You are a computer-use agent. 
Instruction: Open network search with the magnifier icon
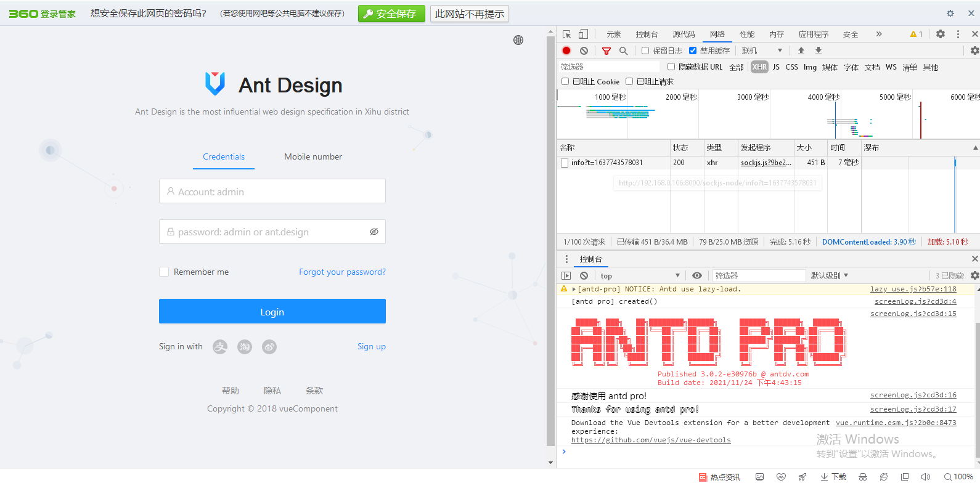(623, 51)
